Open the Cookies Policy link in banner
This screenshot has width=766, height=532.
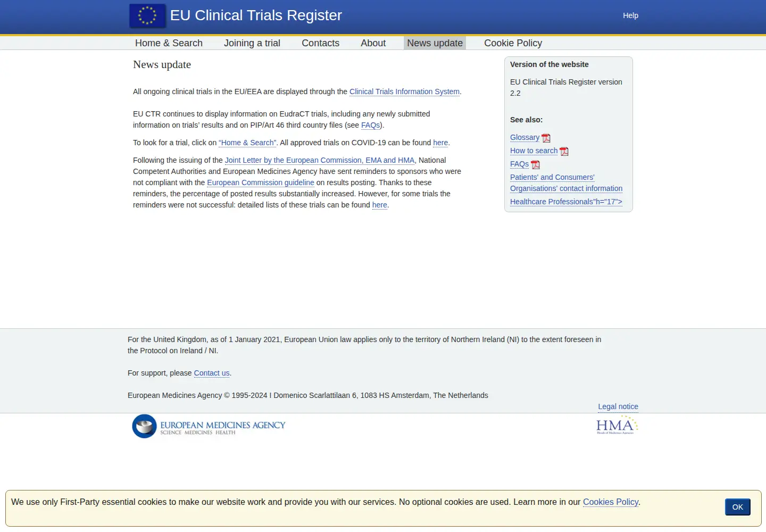611,502
